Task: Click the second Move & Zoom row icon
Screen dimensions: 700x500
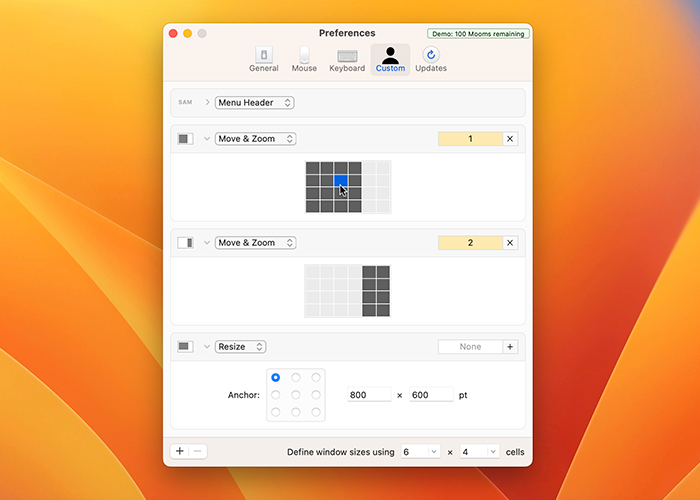Action: pyautogui.click(x=185, y=243)
